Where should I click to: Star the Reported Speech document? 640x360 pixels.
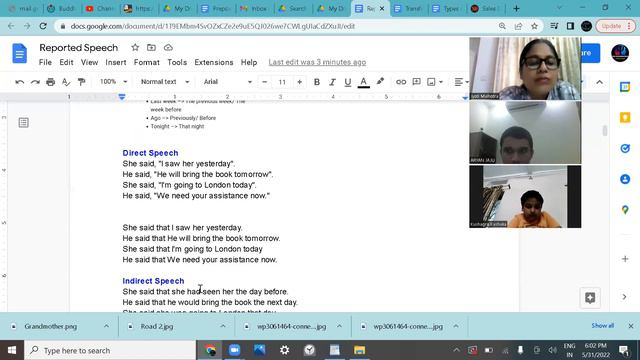pyautogui.click(x=135, y=47)
